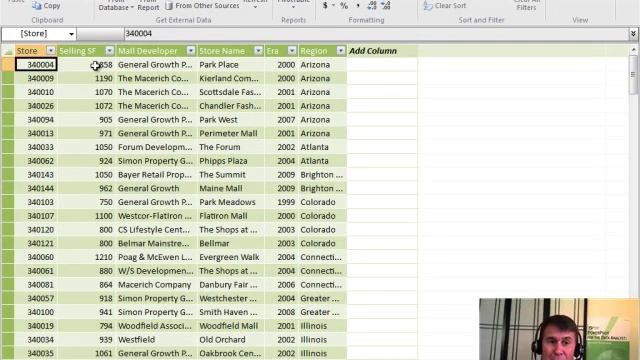The width and height of the screenshot is (640, 360).
Task: Open From Database dropdown
Action: pos(116,6)
